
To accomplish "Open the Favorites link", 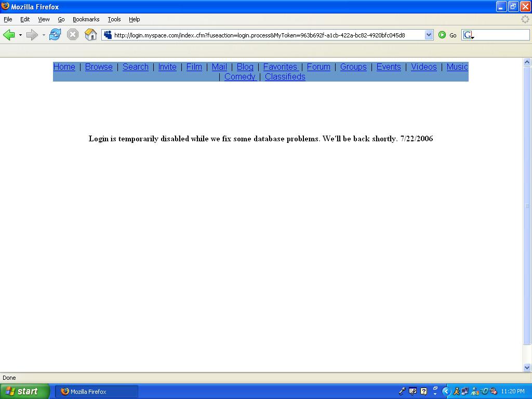I will tap(280, 67).
